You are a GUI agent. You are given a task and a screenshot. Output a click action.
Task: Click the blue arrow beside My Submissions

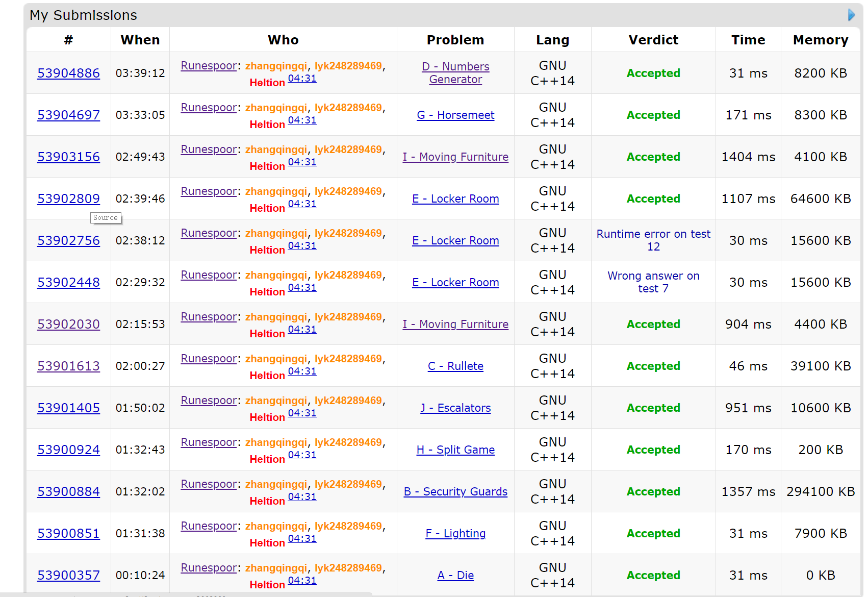(851, 15)
